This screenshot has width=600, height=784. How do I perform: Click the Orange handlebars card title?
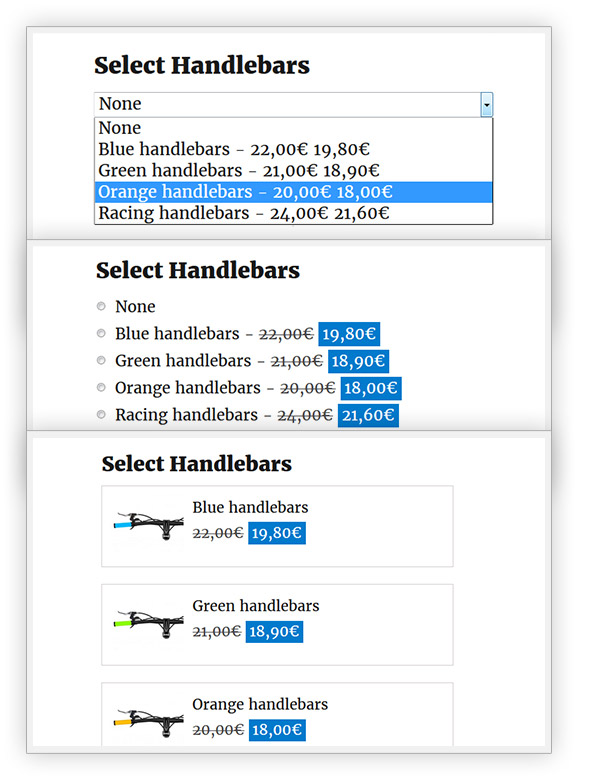[260, 704]
